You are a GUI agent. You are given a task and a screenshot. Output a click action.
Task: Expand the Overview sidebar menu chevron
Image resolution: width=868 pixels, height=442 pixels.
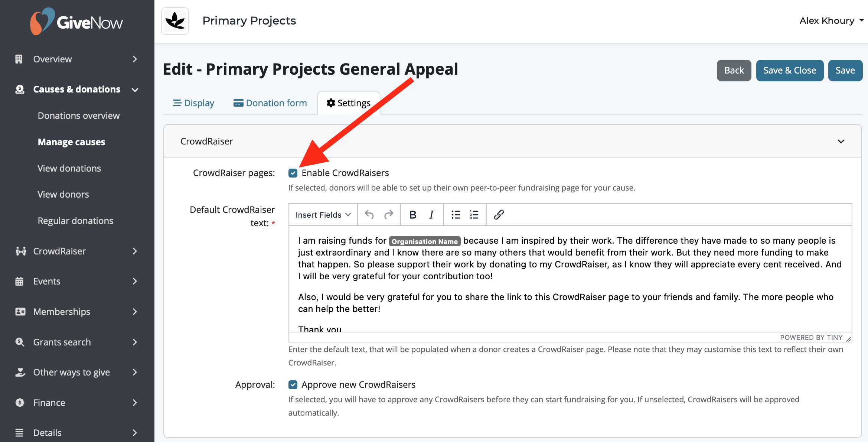[135, 59]
